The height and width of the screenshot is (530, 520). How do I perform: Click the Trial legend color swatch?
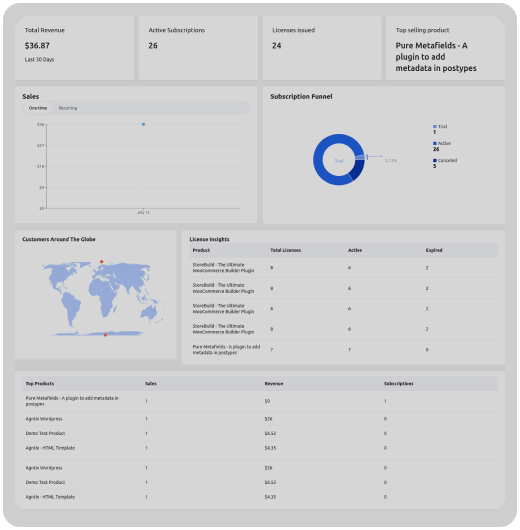tap(435, 126)
